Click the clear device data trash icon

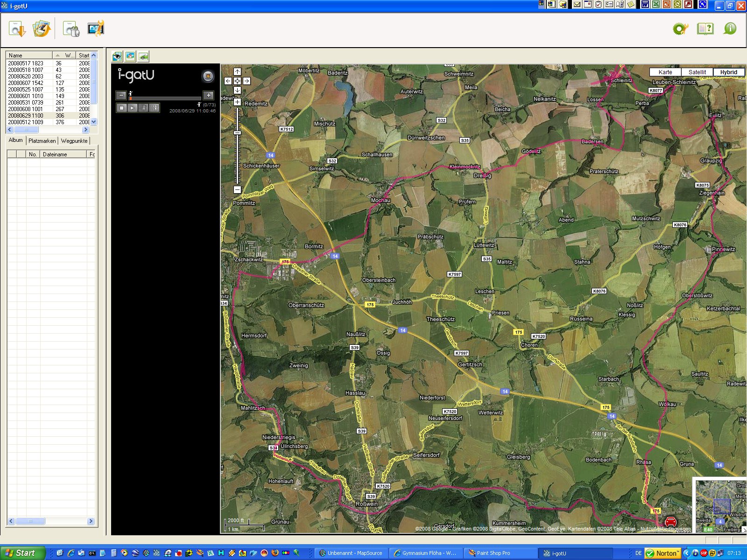71,29
